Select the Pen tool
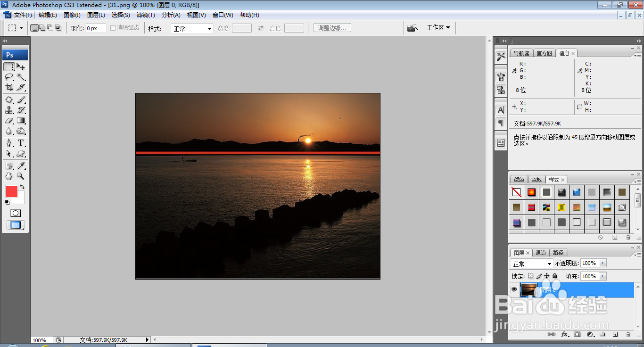Viewport: 644px width, 347px height. tap(9, 143)
